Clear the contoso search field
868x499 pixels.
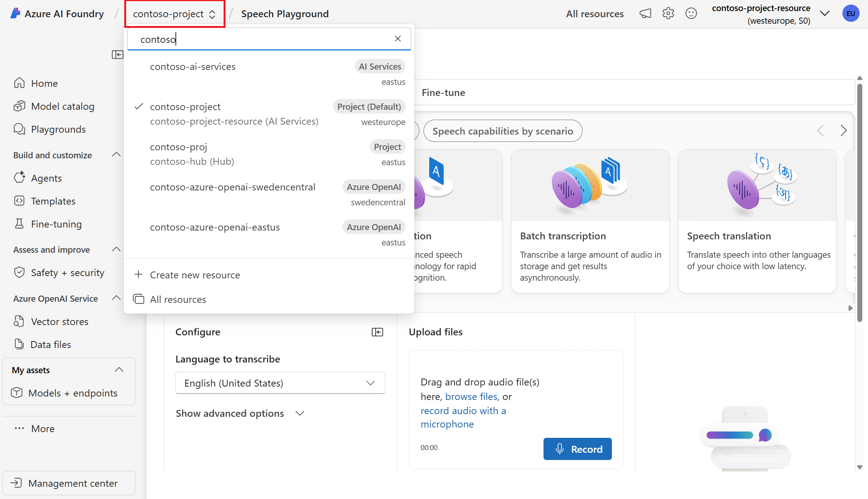click(x=398, y=39)
